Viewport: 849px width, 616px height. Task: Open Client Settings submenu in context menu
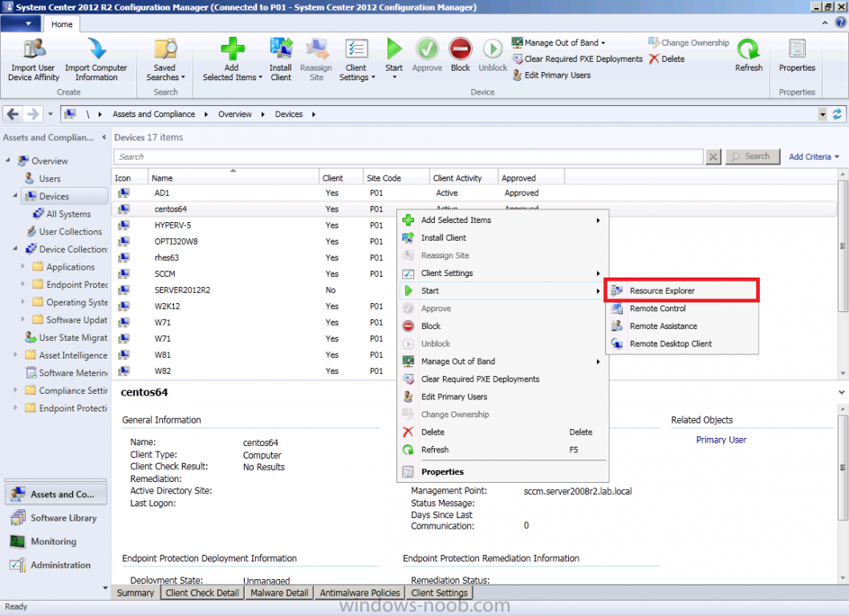tap(502, 273)
